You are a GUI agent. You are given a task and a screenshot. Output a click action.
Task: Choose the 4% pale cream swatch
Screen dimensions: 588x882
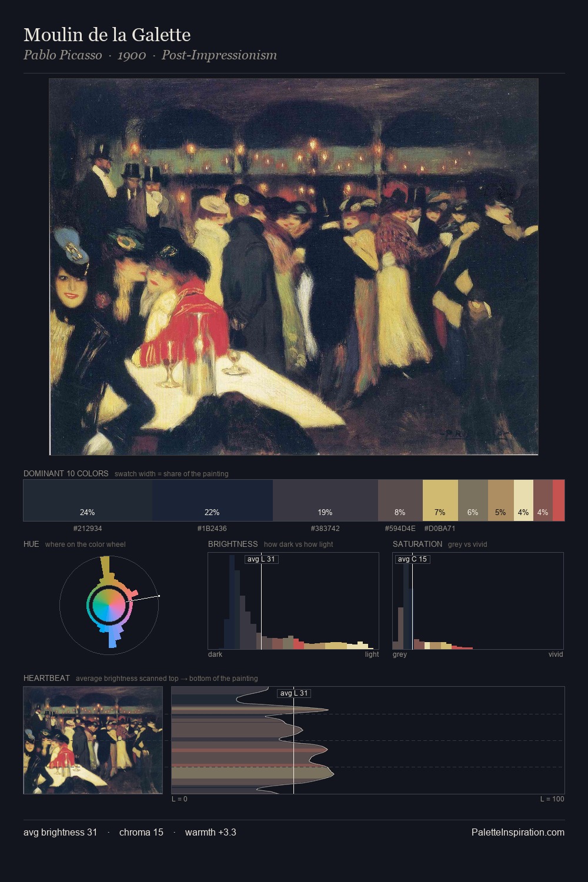pyautogui.click(x=523, y=500)
